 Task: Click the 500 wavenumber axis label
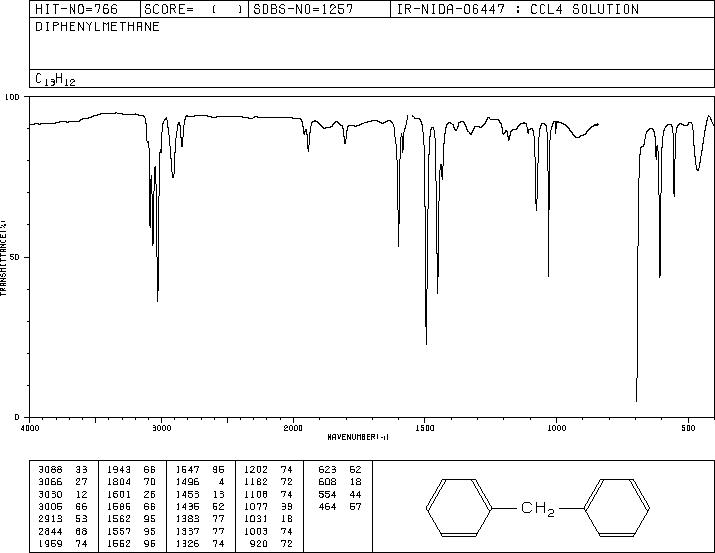pyautogui.click(x=689, y=428)
